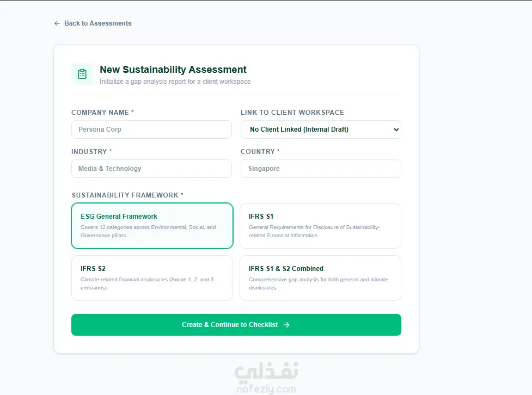This screenshot has height=395, width=532.
Task: Pick the IFRS S1 & S2 Combined card
Action: click(x=320, y=278)
